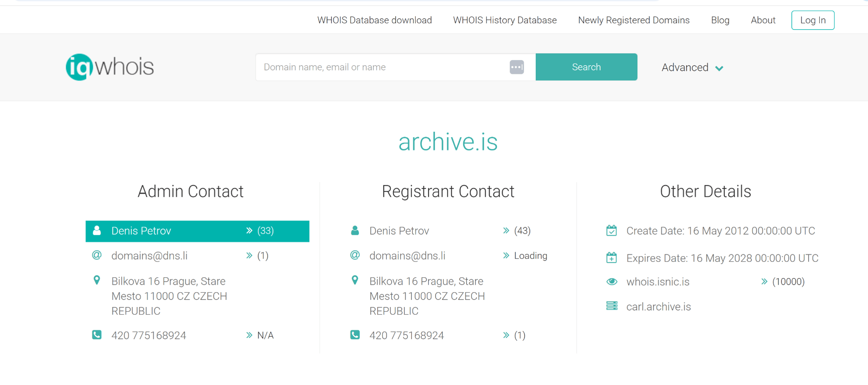Click the Create Date calendar icon

tap(611, 231)
